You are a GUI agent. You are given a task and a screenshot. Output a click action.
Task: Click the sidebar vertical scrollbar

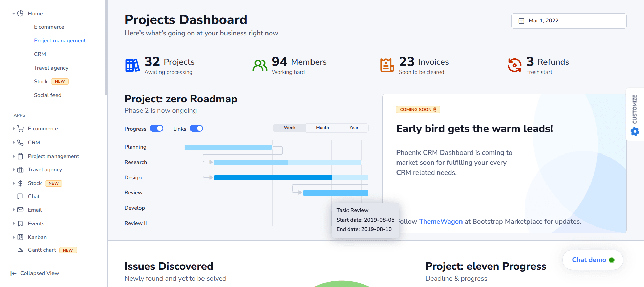click(x=106, y=47)
